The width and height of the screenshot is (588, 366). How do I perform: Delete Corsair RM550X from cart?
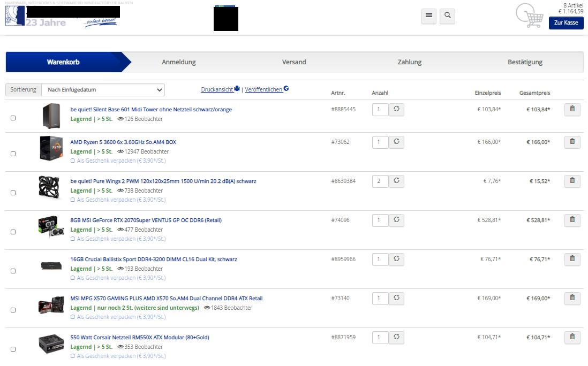(x=572, y=337)
